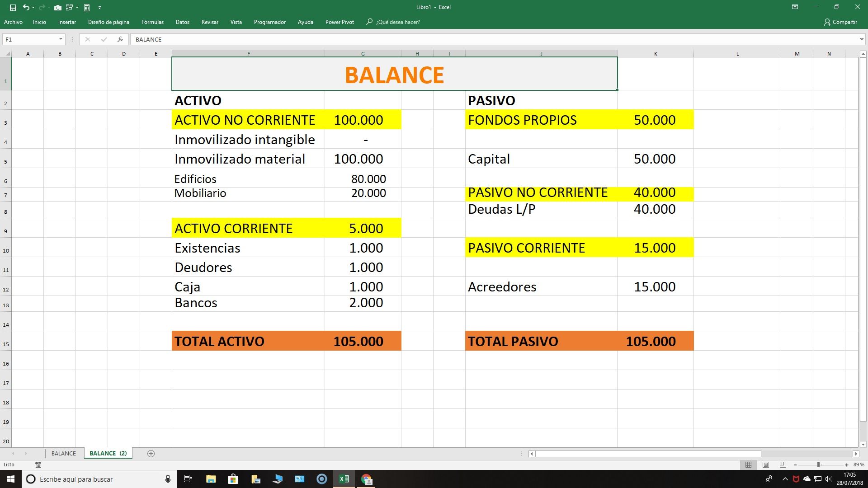Click the Compartir button
The height and width of the screenshot is (488, 868).
pos(840,22)
